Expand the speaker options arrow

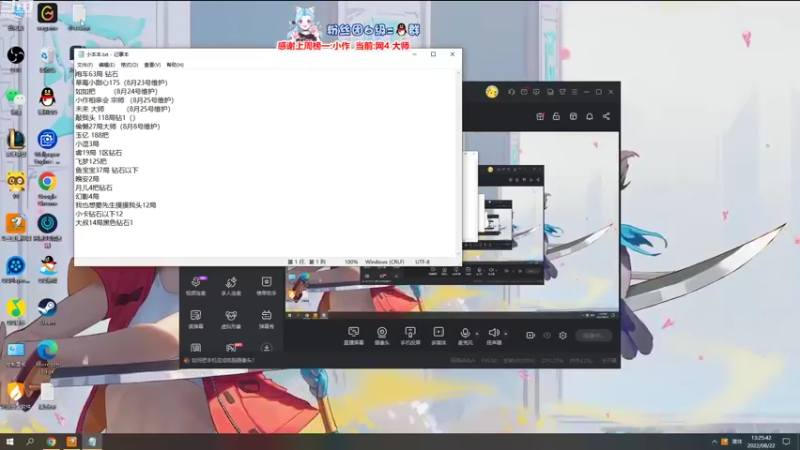pos(506,334)
